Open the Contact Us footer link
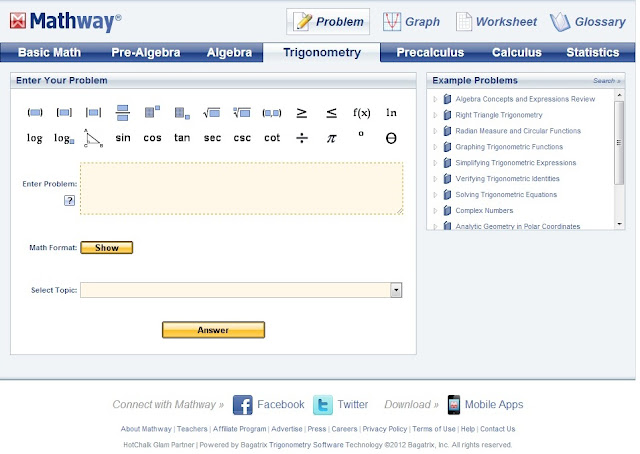Screen dimensions: 640x454 coord(498,429)
